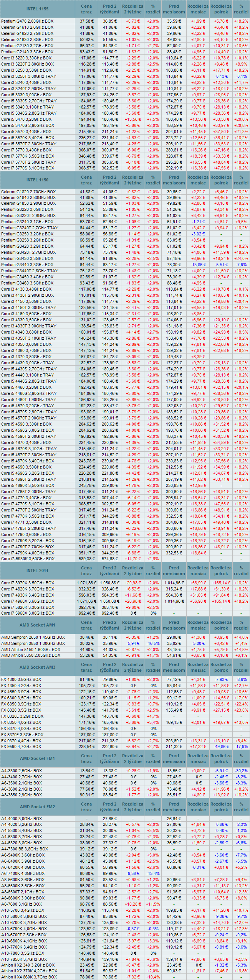Click -49,86 € value in FX 9590 row
250x980 pixels.
coord(221,747)
